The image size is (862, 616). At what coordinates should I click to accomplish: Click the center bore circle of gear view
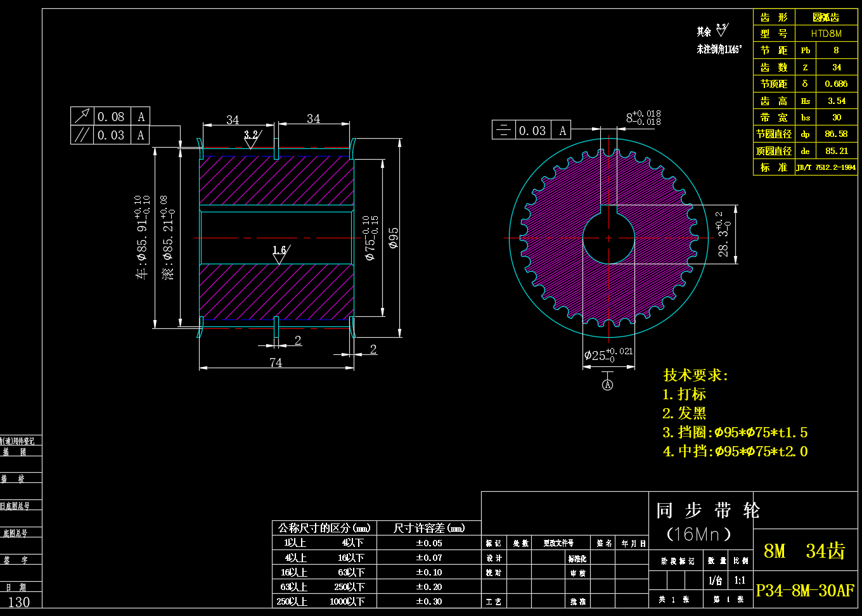tap(608, 238)
